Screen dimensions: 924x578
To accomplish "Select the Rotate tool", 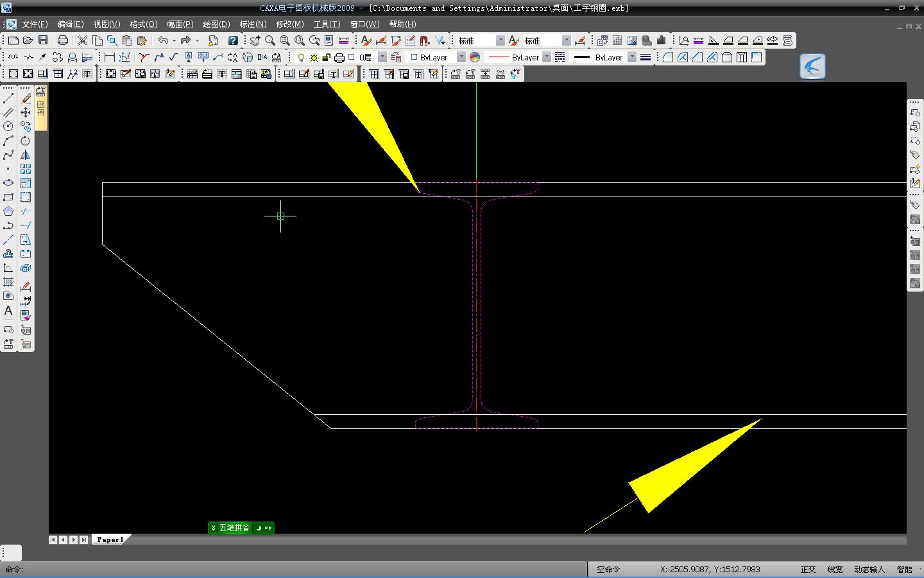I will pyautogui.click(x=26, y=141).
